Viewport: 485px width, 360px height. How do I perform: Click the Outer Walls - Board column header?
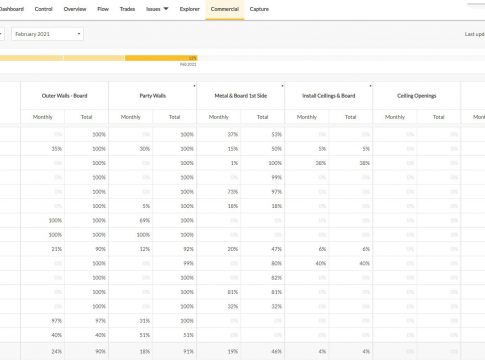[64, 96]
